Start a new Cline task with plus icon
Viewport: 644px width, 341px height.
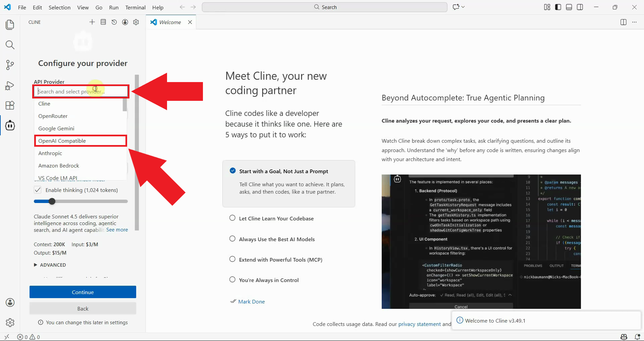pyautogui.click(x=92, y=22)
